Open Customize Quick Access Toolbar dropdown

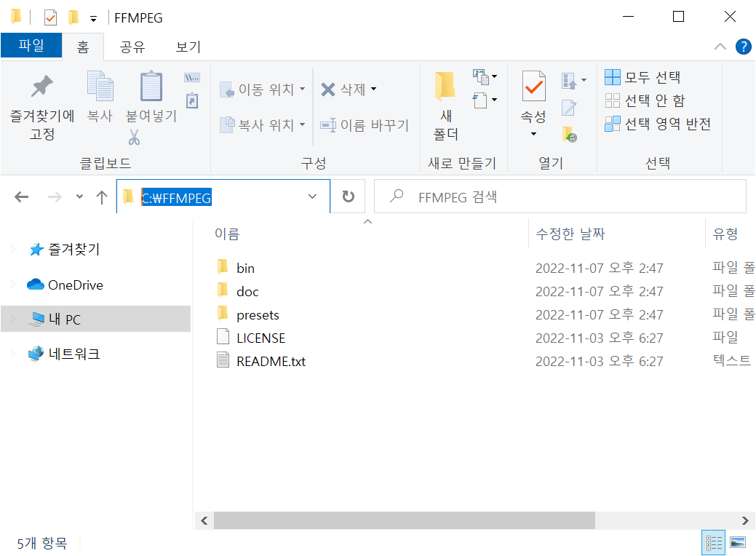click(x=94, y=19)
